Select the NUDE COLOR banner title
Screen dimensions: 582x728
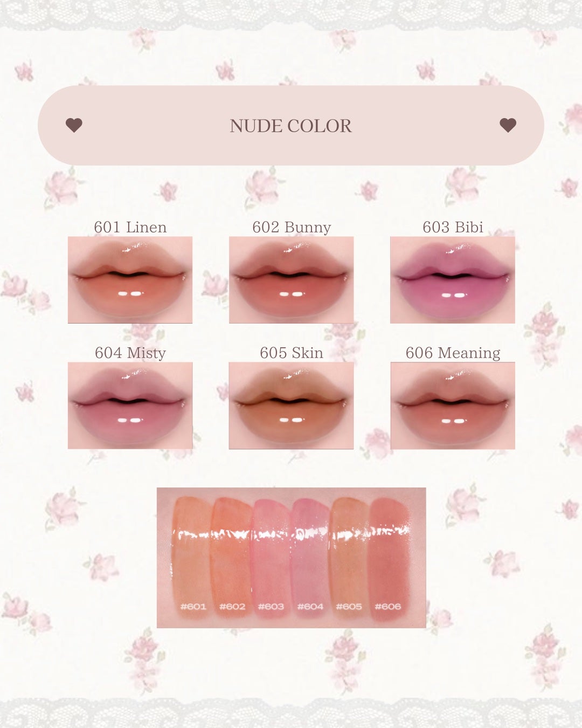(290, 126)
